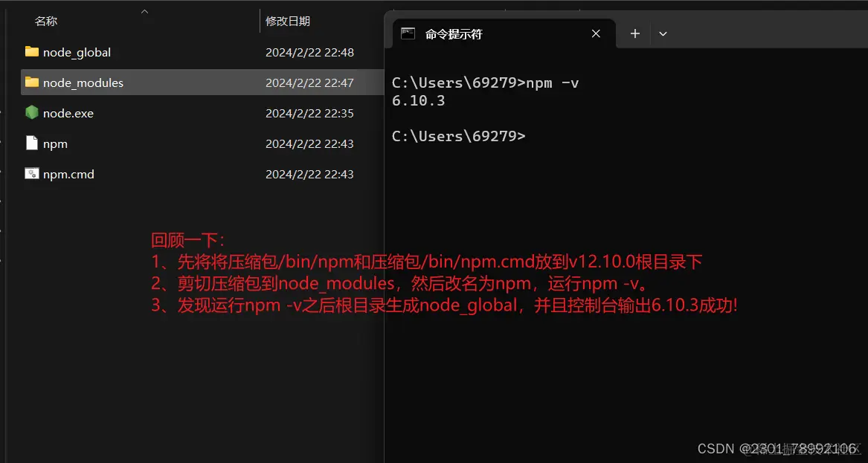Click the 修改日期 column header
The height and width of the screenshot is (463, 868).
click(x=287, y=22)
